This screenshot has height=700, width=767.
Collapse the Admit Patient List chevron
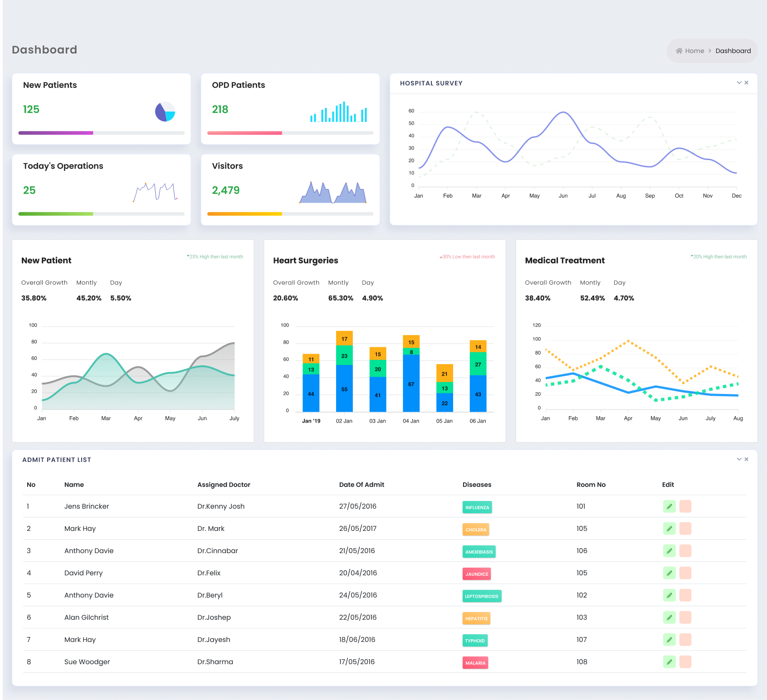point(739,459)
